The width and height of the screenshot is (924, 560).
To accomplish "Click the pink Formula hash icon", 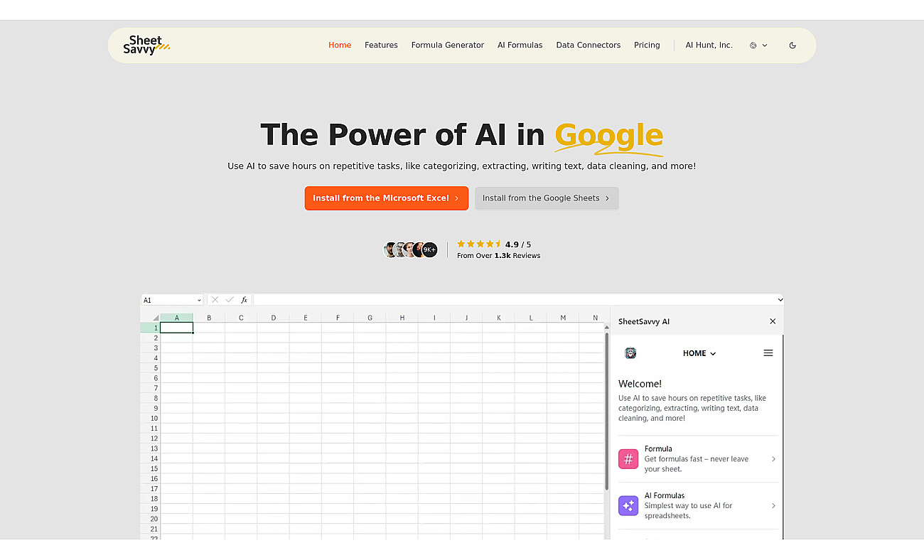I will click(x=628, y=459).
